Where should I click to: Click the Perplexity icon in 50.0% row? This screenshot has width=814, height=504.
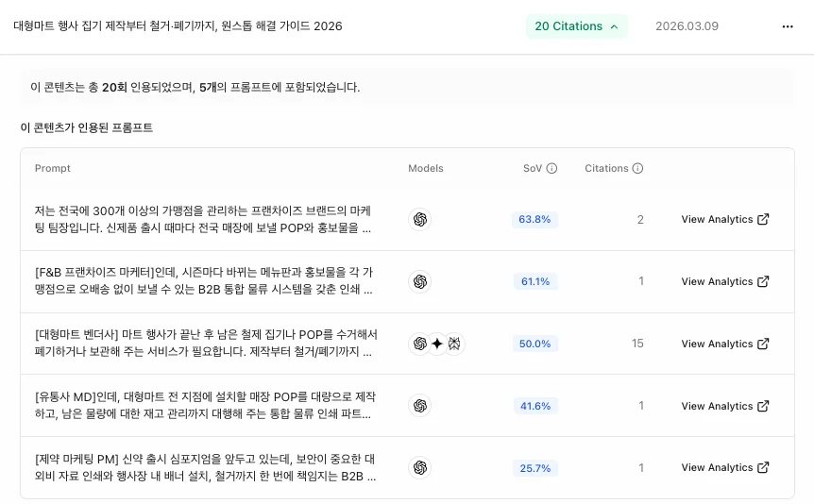tap(454, 344)
